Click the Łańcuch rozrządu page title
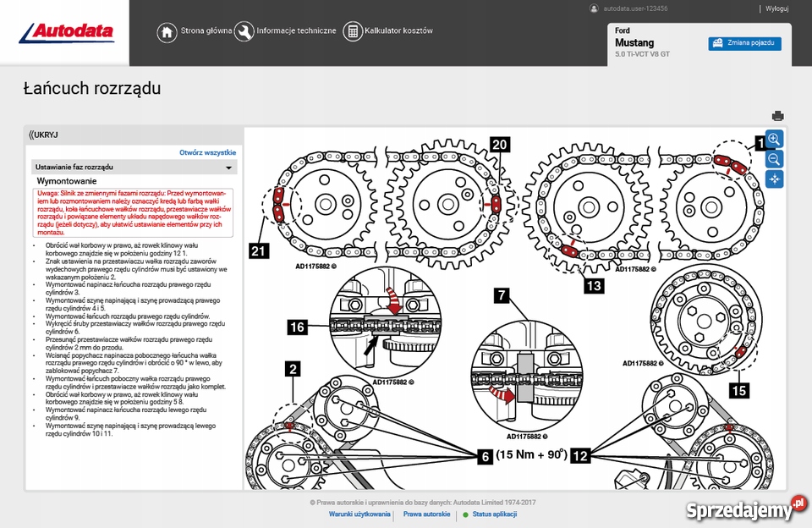 pos(92,89)
